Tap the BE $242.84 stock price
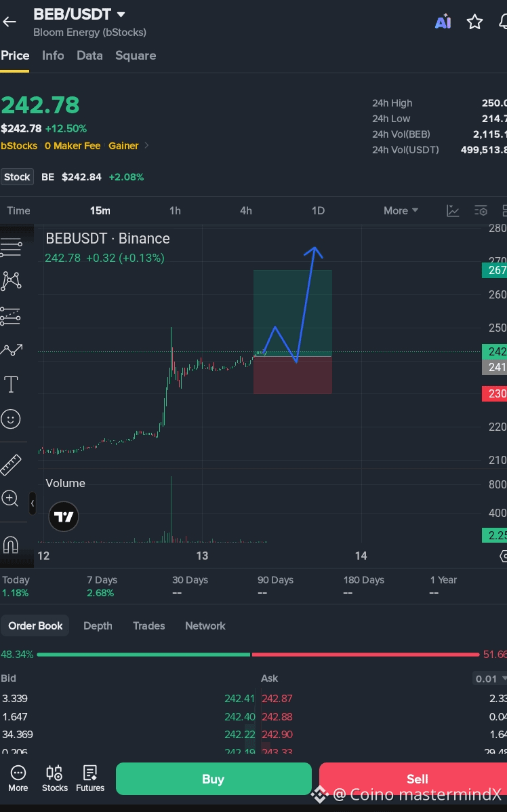The width and height of the screenshot is (507, 812). pyautogui.click(x=71, y=176)
